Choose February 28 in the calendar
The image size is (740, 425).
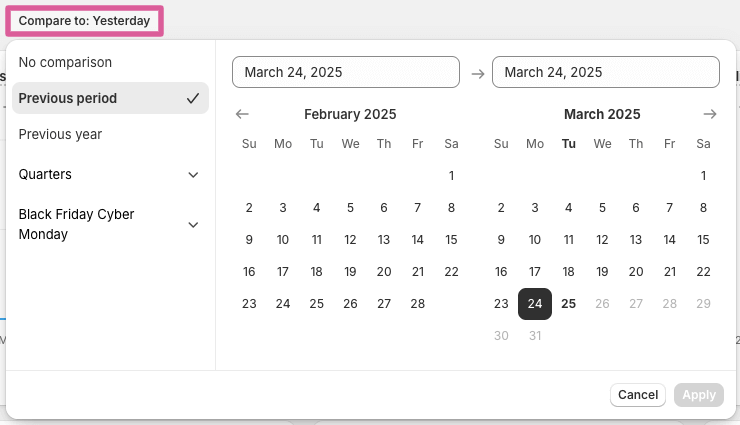[x=418, y=304]
